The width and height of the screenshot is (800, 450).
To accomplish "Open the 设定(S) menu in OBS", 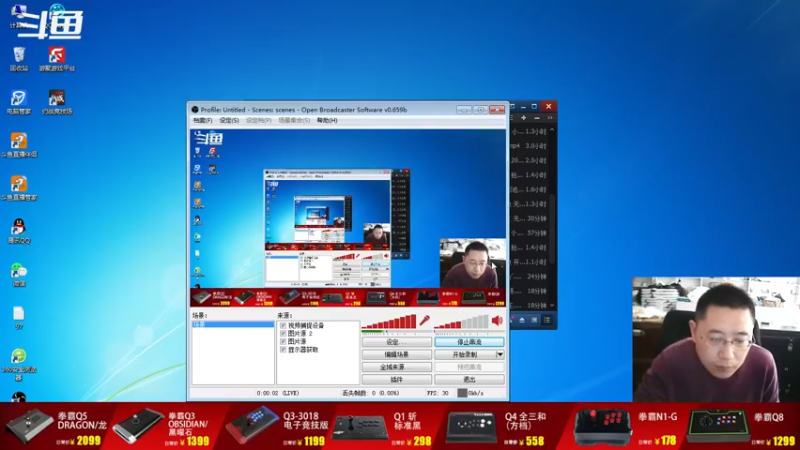I will [x=229, y=120].
